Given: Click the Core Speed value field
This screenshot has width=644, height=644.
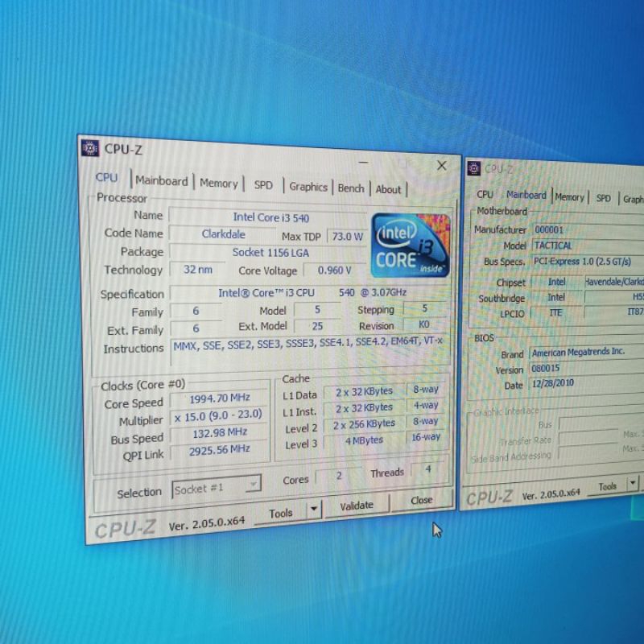Looking at the screenshot, I should pyautogui.click(x=219, y=398).
